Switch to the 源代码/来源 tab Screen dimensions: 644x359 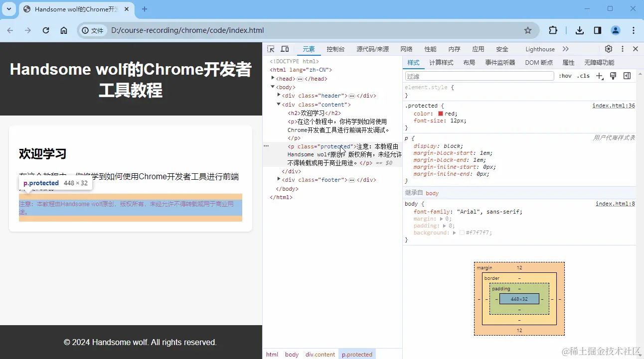(372, 49)
